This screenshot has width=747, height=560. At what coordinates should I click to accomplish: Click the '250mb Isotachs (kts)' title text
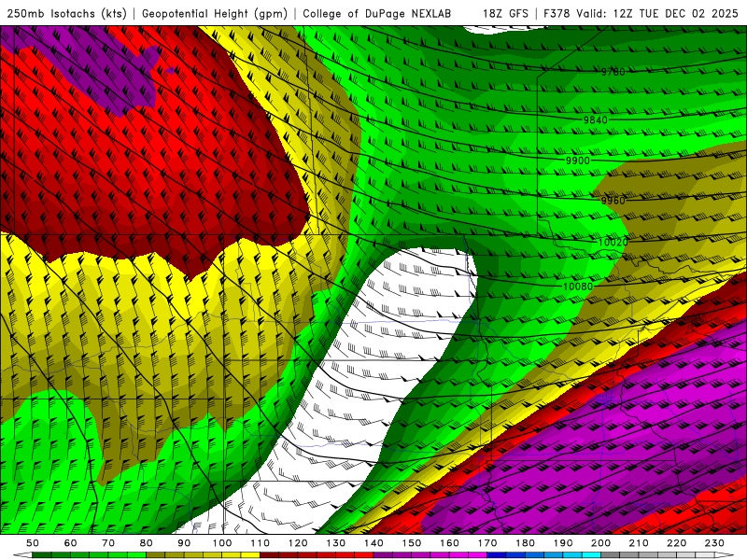[x=67, y=14]
